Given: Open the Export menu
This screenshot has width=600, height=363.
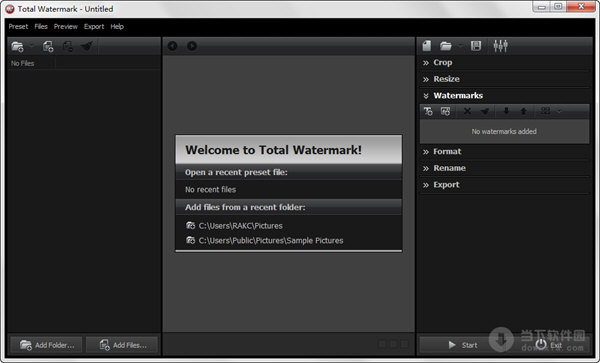Looking at the screenshot, I should click(94, 26).
